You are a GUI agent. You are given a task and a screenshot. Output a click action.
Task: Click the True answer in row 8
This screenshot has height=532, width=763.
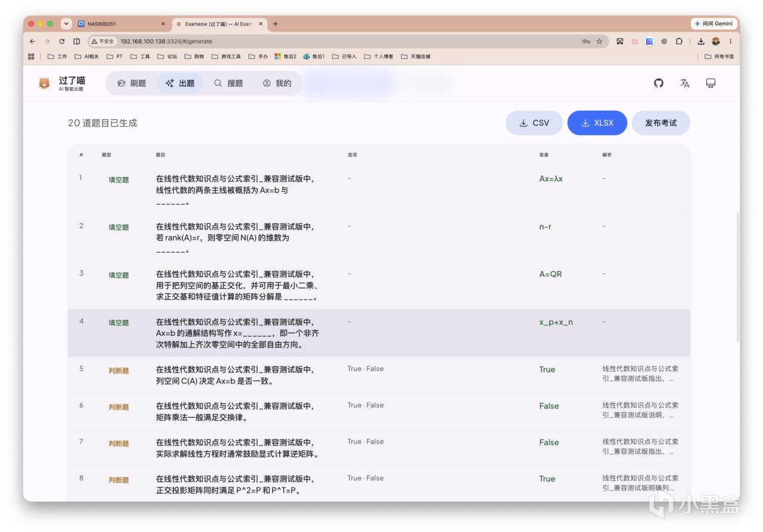(547, 479)
